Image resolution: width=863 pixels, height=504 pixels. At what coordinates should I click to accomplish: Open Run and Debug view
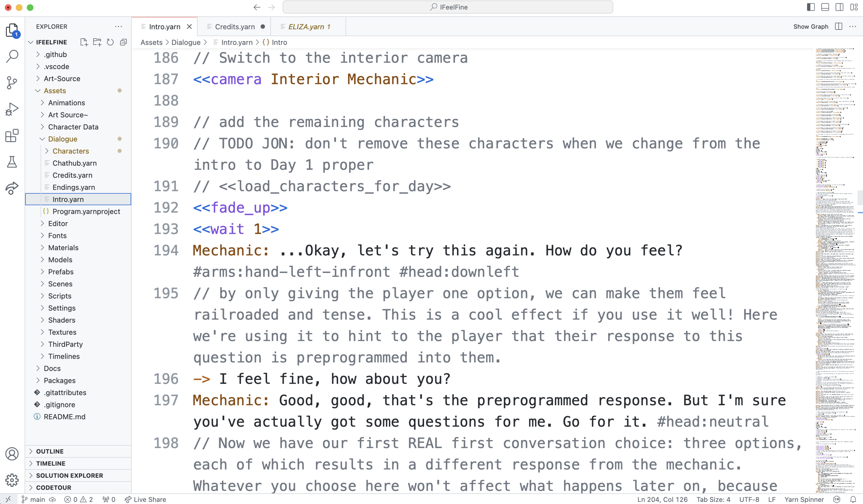(x=12, y=109)
